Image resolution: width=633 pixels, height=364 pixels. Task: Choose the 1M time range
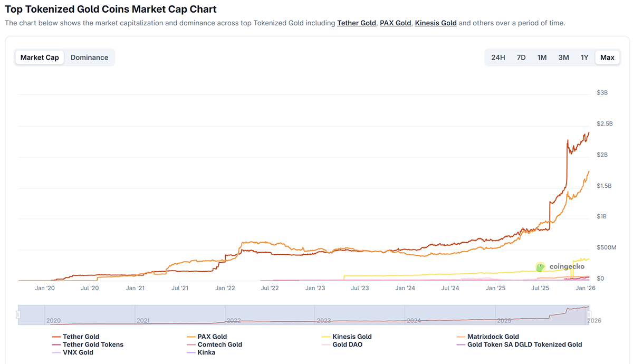click(x=542, y=58)
